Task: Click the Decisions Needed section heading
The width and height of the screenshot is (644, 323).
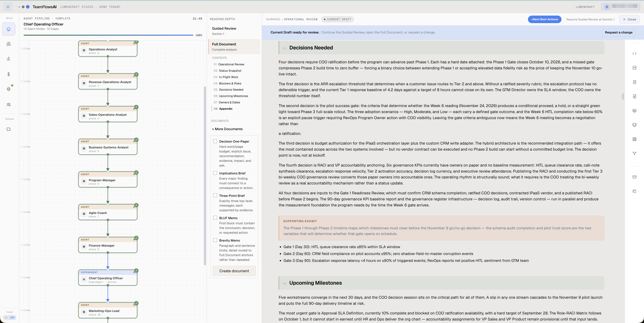Action: pos(442,48)
